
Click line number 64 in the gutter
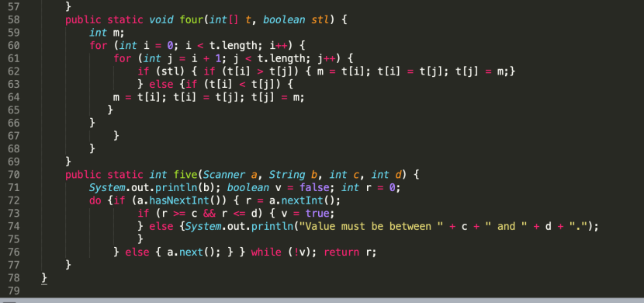click(13, 97)
